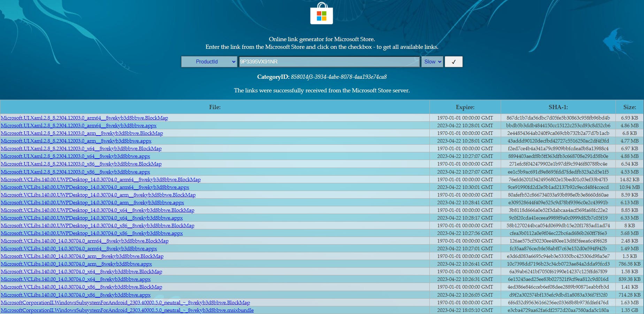Click the File column header
644x314 pixels.
tap(215, 107)
